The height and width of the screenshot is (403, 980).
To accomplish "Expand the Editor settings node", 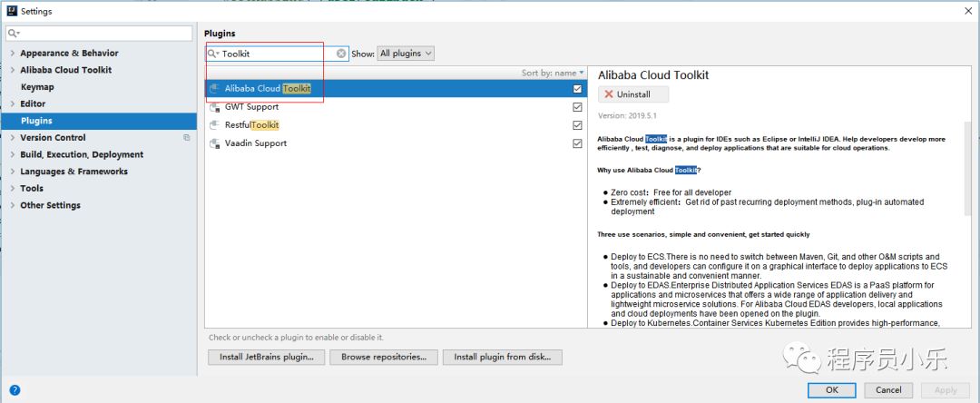I will point(13,103).
